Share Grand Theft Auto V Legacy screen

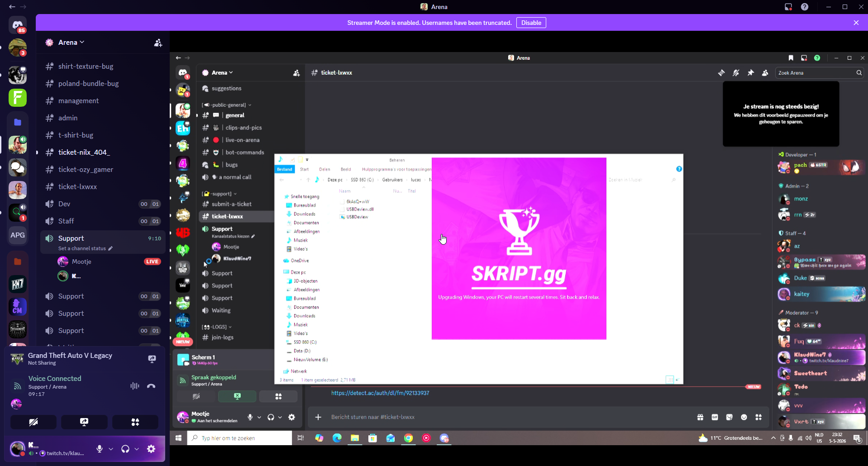click(152, 359)
